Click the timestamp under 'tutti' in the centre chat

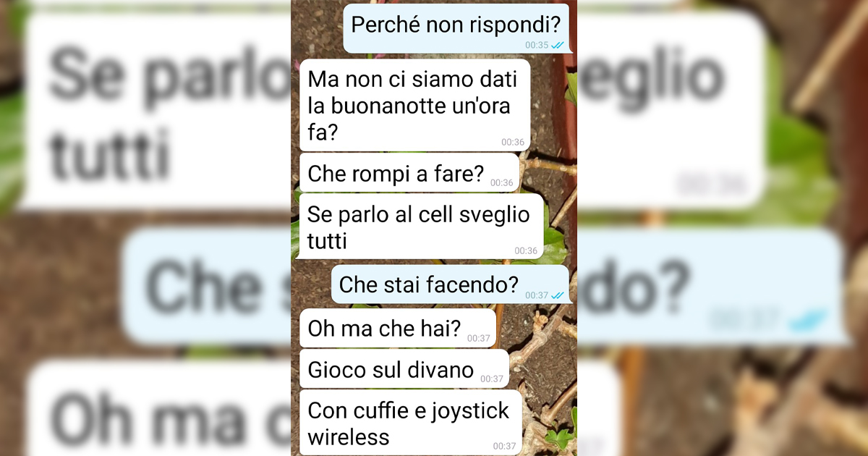[526, 251]
